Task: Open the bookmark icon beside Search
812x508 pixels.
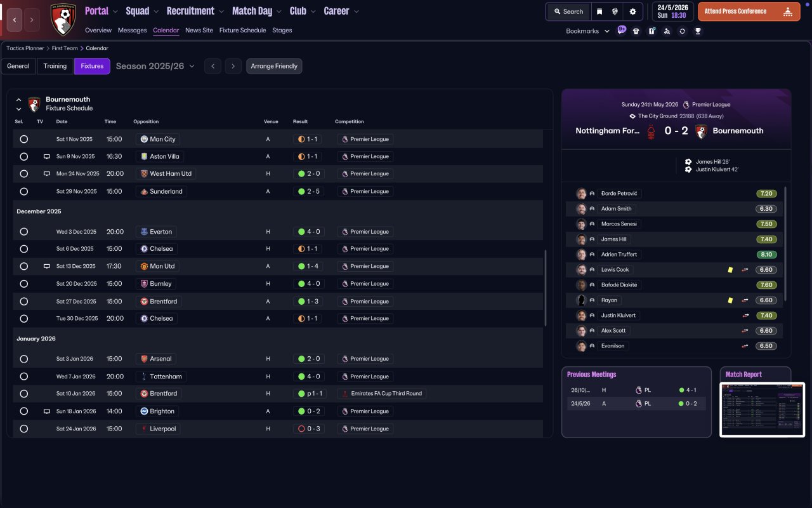Action: pos(599,11)
